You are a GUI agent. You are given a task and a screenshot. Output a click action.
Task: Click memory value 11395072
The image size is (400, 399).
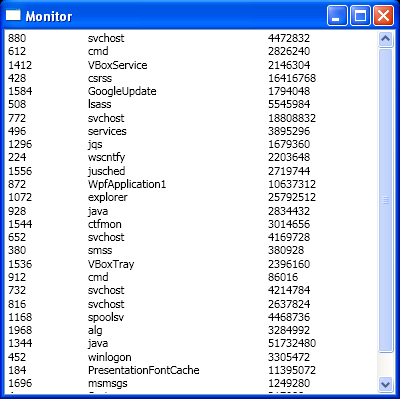(292, 370)
